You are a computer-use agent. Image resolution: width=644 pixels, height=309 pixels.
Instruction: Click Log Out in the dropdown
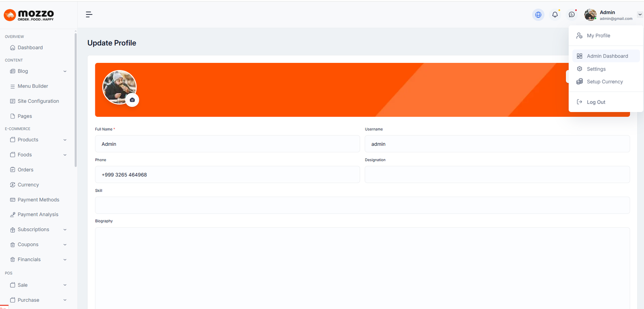point(596,102)
